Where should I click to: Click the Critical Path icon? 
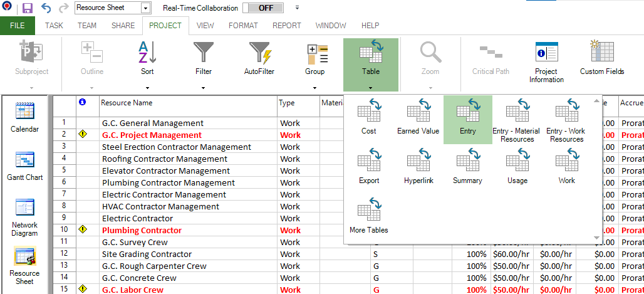pos(491,52)
